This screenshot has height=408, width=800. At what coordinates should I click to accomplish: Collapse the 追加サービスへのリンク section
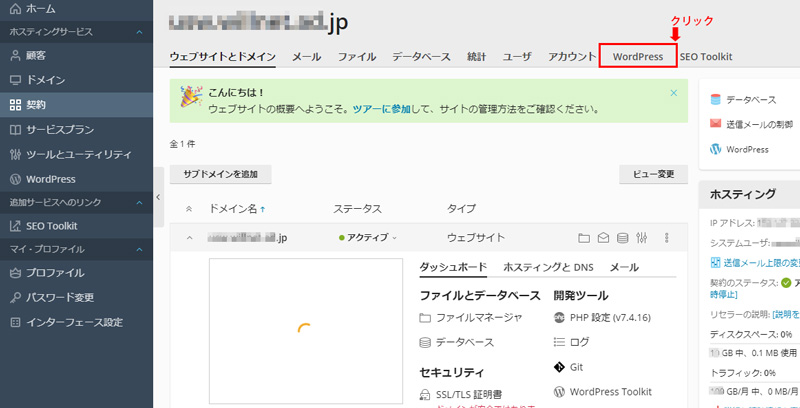click(139, 202)
